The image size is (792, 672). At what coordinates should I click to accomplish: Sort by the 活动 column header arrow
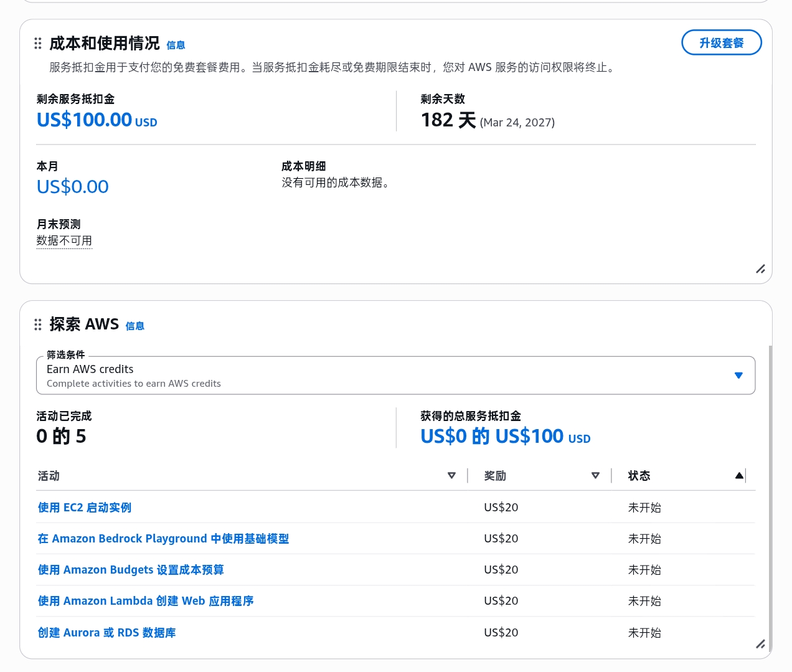tap(452, 476)
